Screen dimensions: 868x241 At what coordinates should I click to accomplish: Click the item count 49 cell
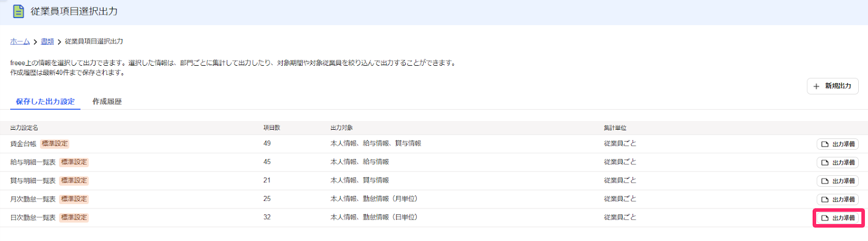coord(267,143)
